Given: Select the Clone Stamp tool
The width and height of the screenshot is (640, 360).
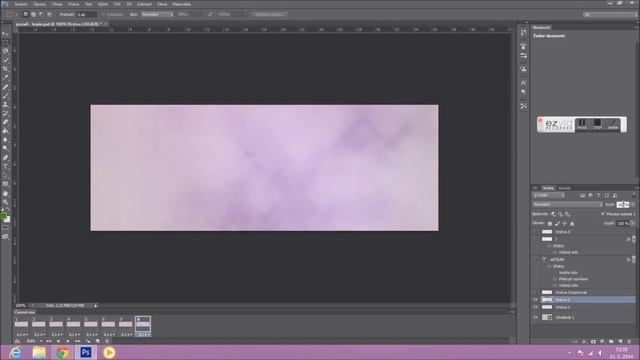Looking at the screenshot, I should click(5, 105).
